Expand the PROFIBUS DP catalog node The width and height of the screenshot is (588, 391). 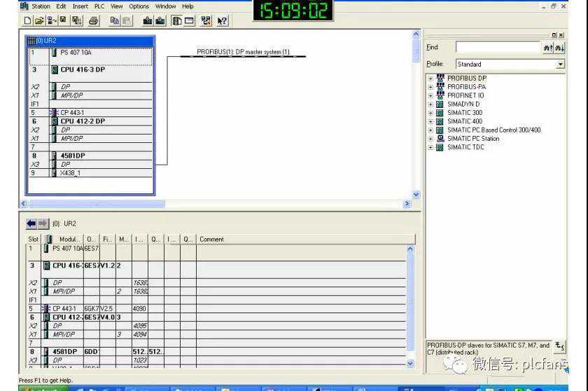430,78
